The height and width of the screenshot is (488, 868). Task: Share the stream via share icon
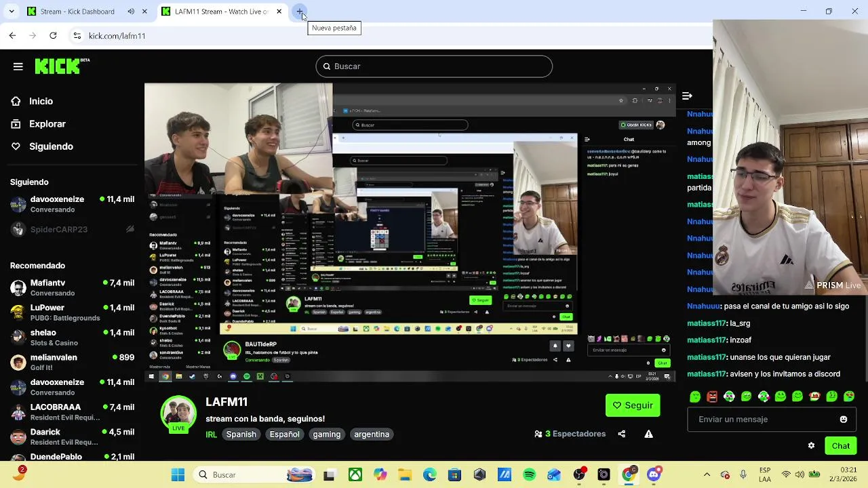(622, 434)
